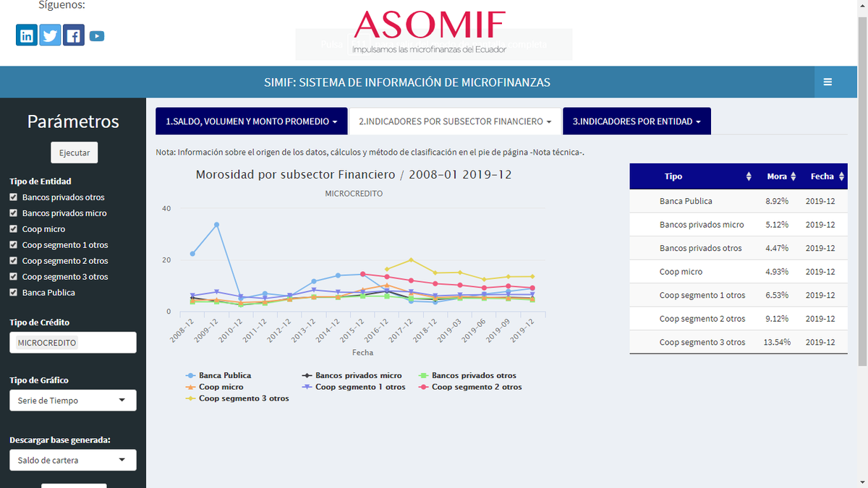Sort the table by the Mora column arrows
The height and width of the screenshot is (488, 868).
(793, 176)
